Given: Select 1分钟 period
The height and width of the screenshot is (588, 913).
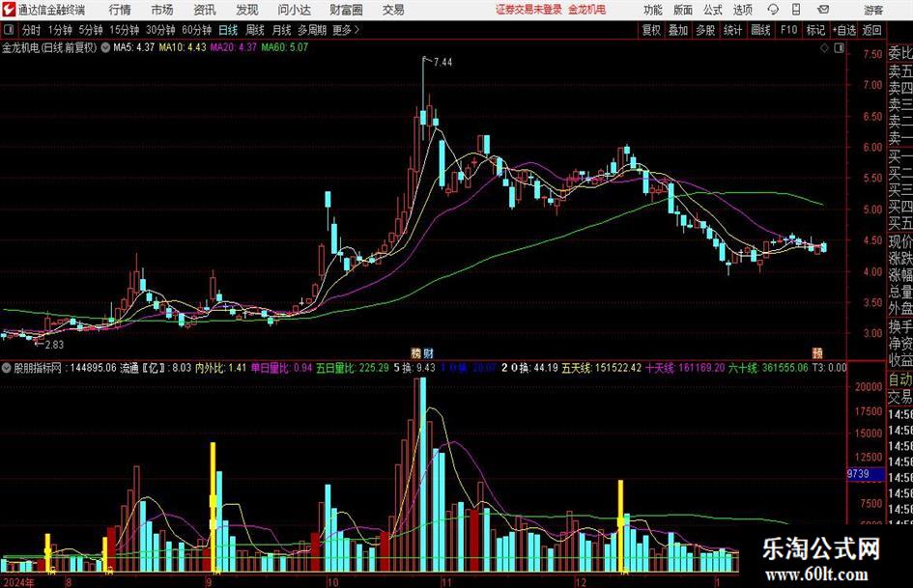Looking at the screenshot, I should coord(59,30).
